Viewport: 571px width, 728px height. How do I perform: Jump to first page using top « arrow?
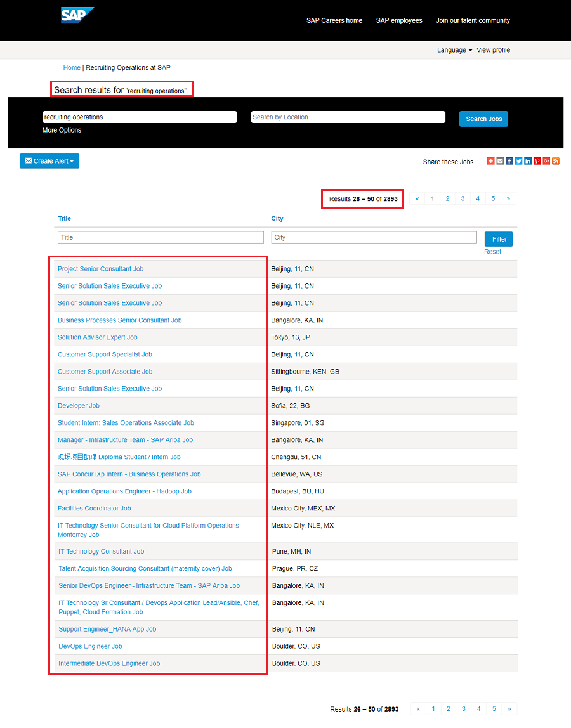tap(417, 198)
